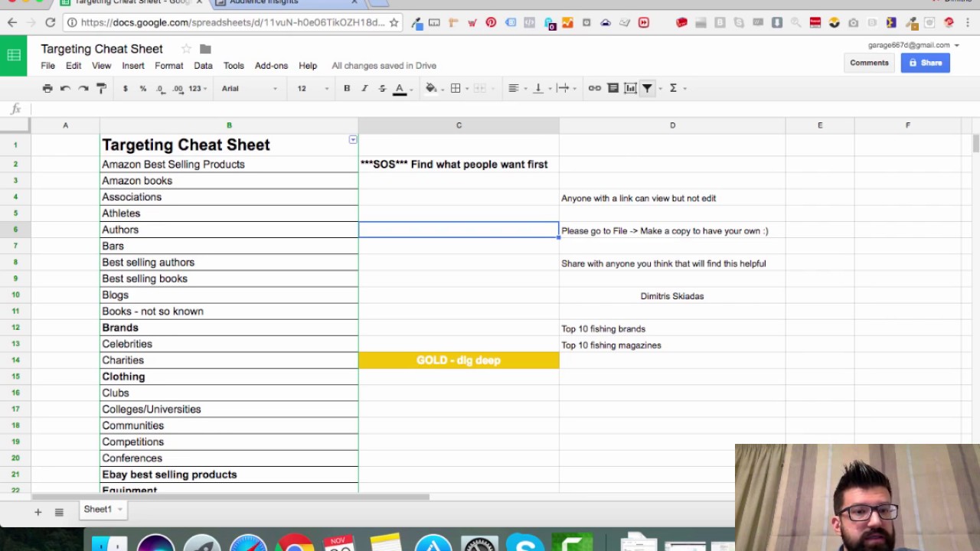
Task: Open more number formats 123 dropdown
Action: click(x=198, y=89)
